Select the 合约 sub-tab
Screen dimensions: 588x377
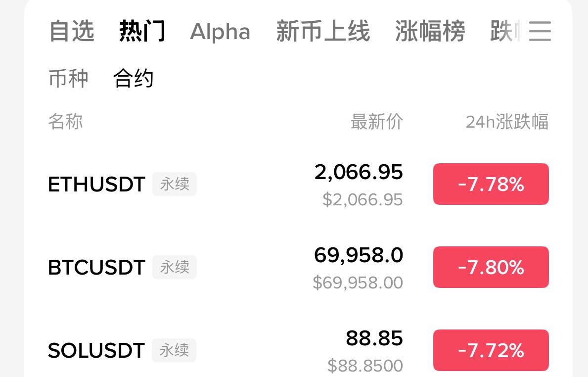tap(133, 78)
